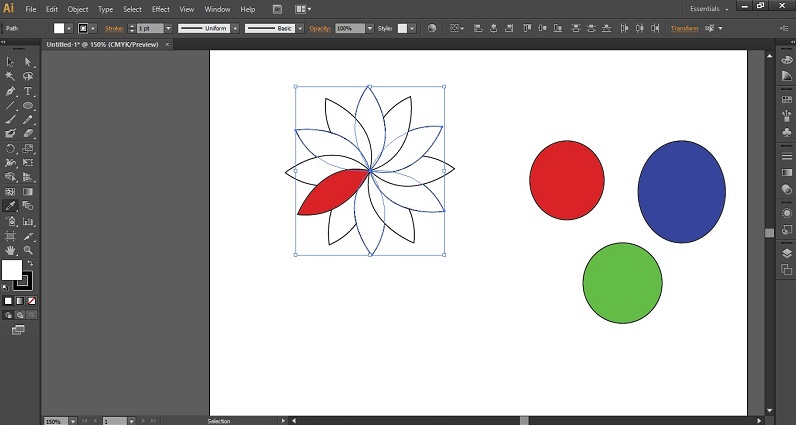796x425 pixels.
Task: Select the Zoom magnifier tool
Action: 28,250
